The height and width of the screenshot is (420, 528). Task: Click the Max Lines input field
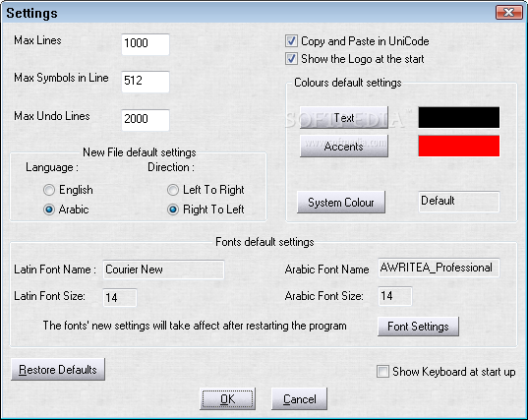tap(146, 44)
